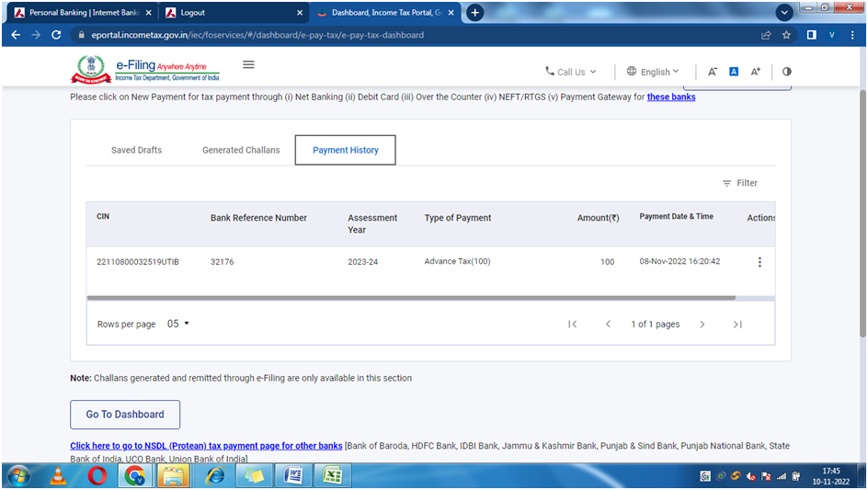The image size is (868, 490).
Task: Switch to the Saved Drafts tab
Action: (136, 150)
